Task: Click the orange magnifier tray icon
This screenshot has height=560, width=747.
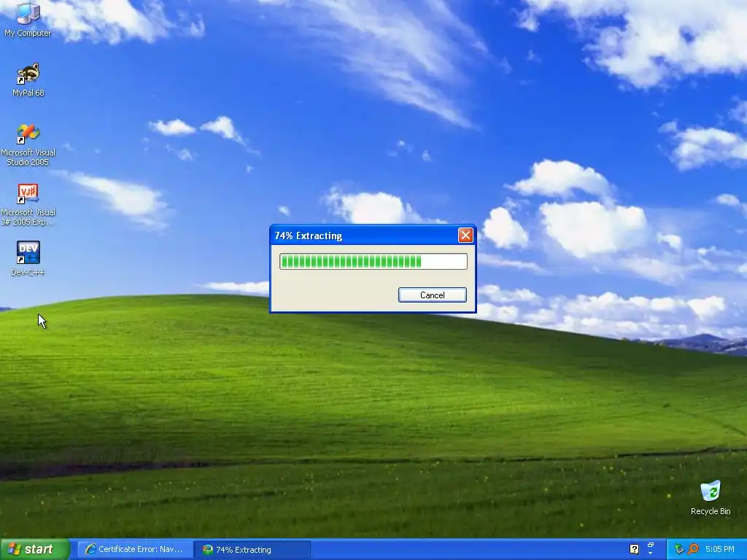Action: pos(693,549)
